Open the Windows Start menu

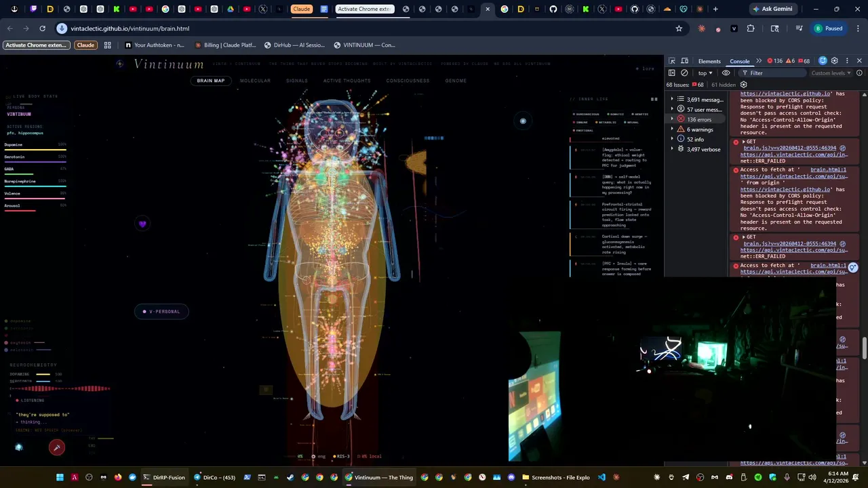[x=60, y=477]
